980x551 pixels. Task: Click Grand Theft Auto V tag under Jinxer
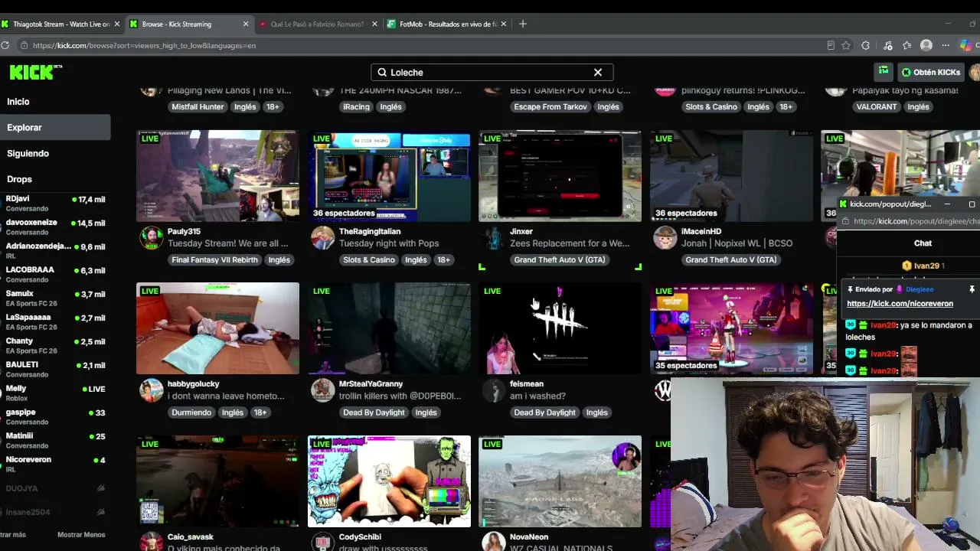[x=560, y=259]
